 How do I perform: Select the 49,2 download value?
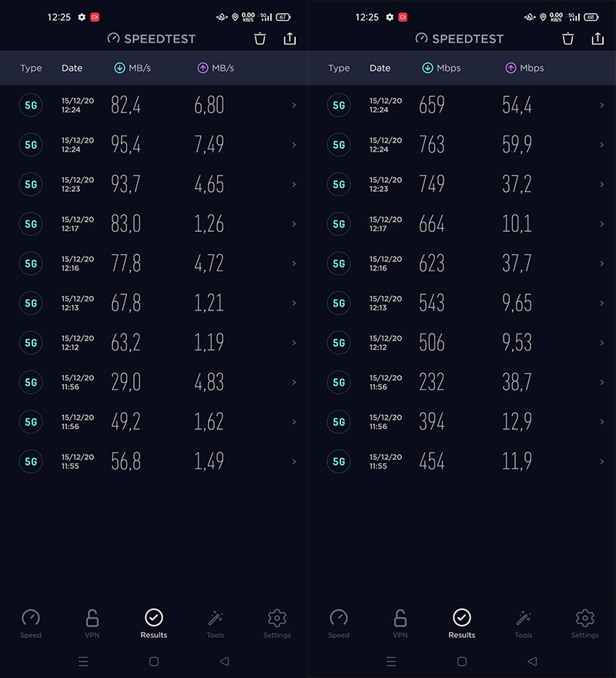126,421
